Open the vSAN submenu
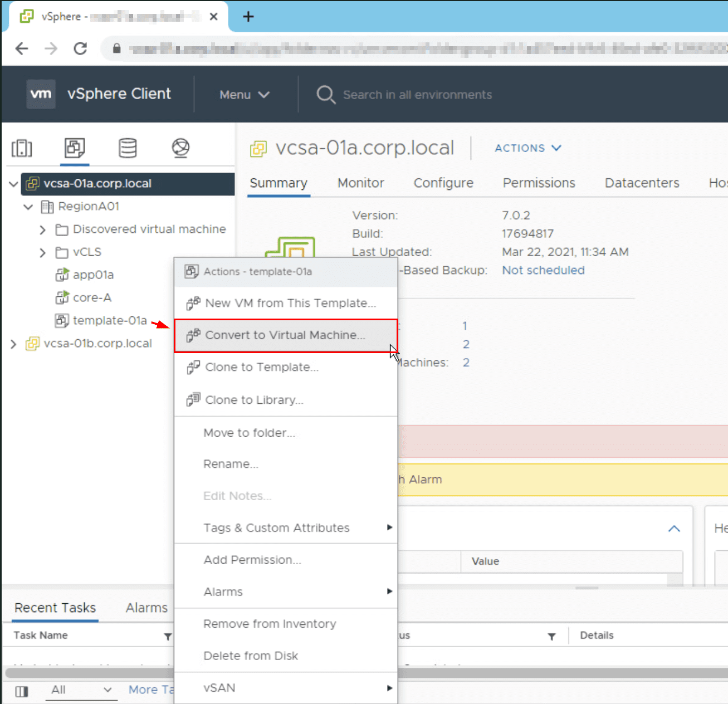 (286, 688)
